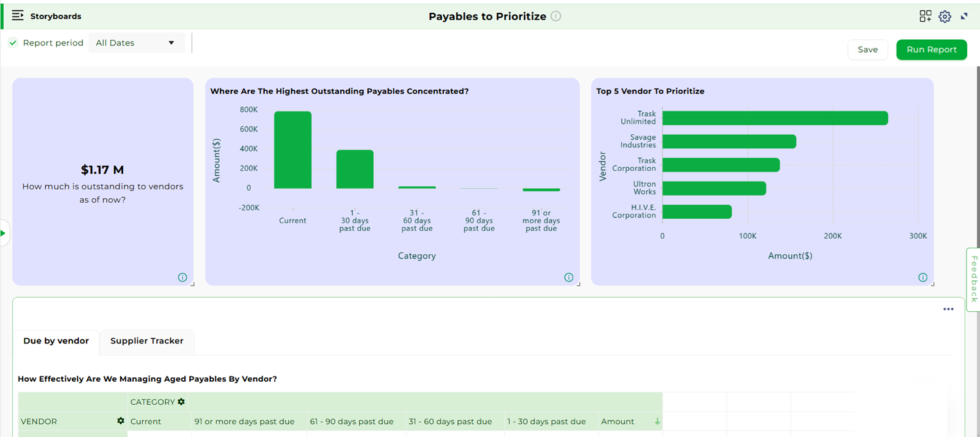This screenshot has height=437, width=980.
Task: Click the Run Report button
Action: tap(931, 49)
